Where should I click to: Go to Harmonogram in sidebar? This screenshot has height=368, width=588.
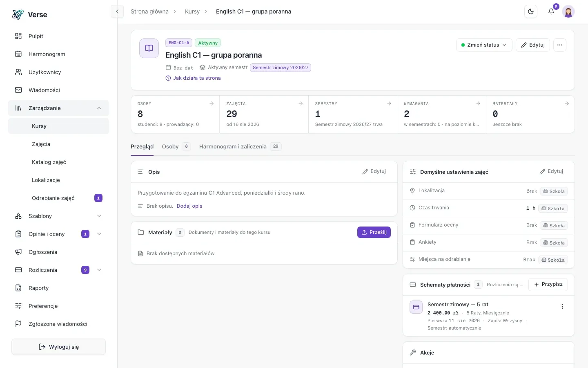pos(58,54)
